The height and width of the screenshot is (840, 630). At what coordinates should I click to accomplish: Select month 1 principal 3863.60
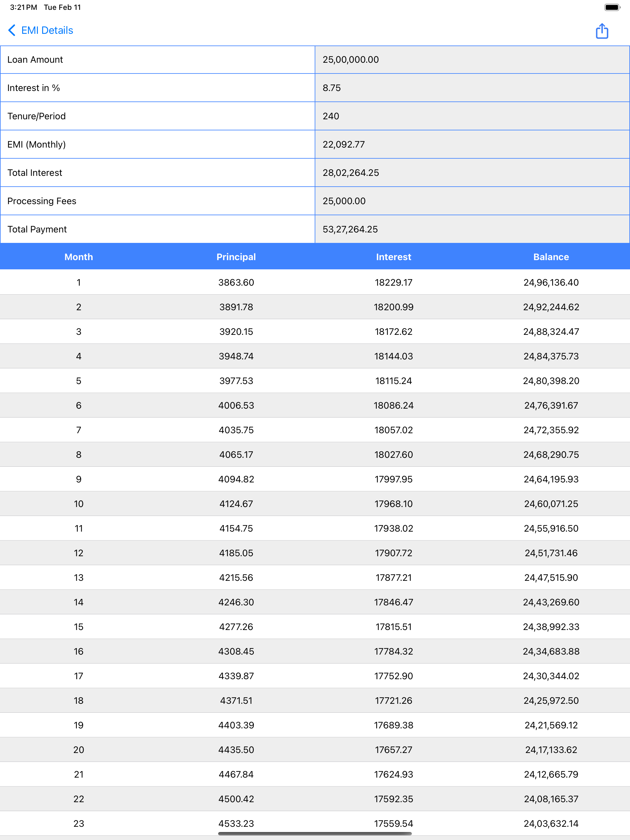(x=236, y=282)
